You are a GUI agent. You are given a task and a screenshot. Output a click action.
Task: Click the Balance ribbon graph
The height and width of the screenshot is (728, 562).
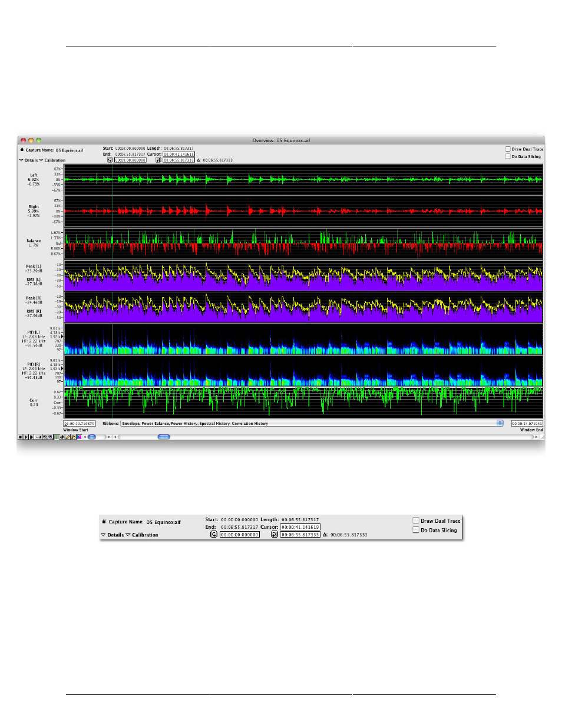pos(303,243)
